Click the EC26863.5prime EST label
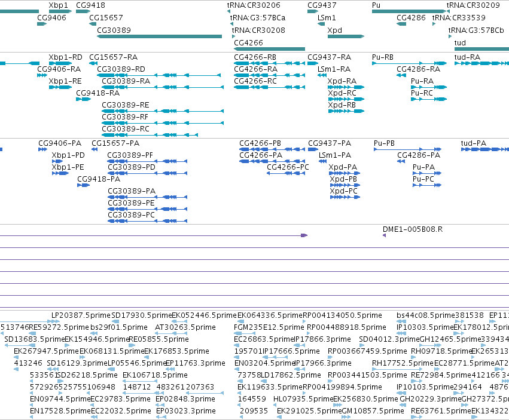The width and height of the screenshot is (509, 420). click(x=264, y=339)
